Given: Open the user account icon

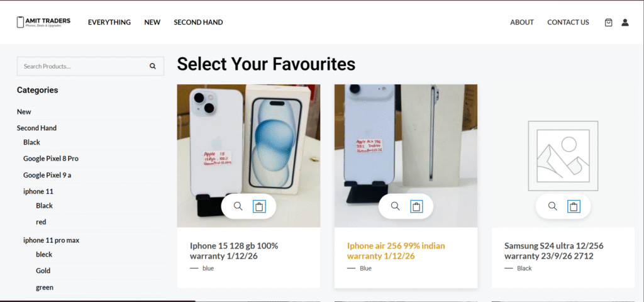Looking at the screenshot, I should (x=625, y=23).
